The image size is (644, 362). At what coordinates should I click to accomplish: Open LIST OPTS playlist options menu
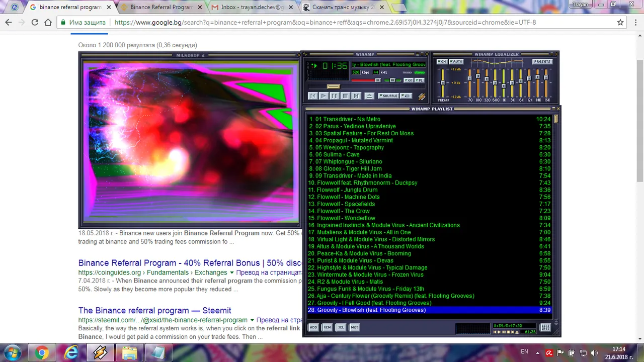pos(545,327)
